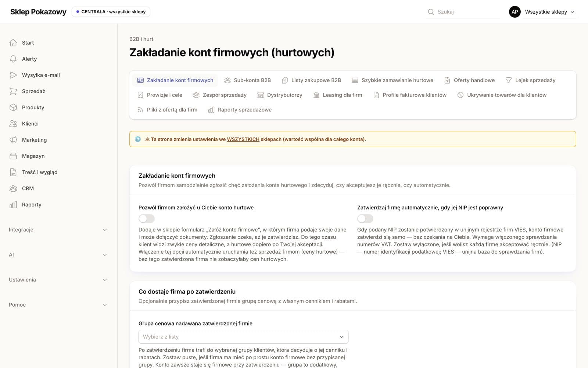The height and width of the screenshot is (368, 588).
Task: Click the Zespół sprzedaży team icon
Action: pos(196,95)
